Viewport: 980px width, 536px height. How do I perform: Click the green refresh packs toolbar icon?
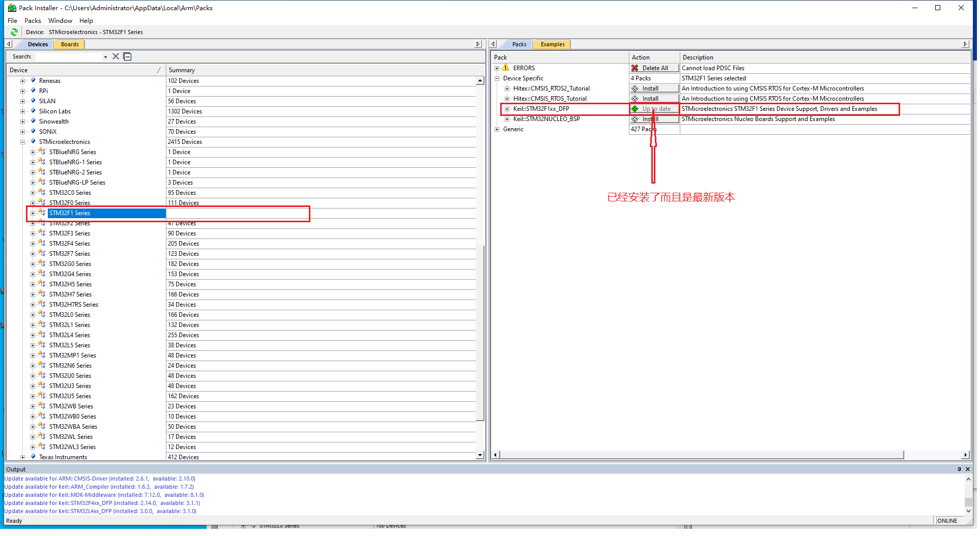14,32
